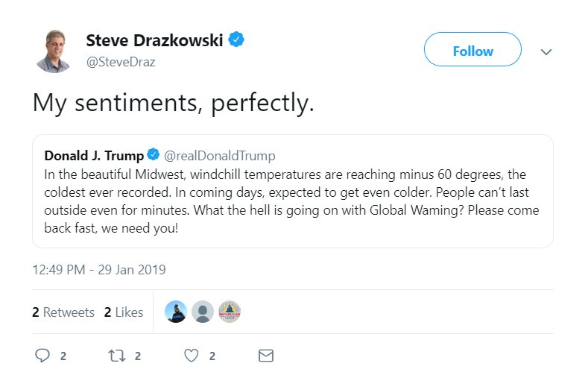The height and width of the screenshot is (375, 588).
Task: View the 2 Retweets list
Action: [x=63, y=312]
